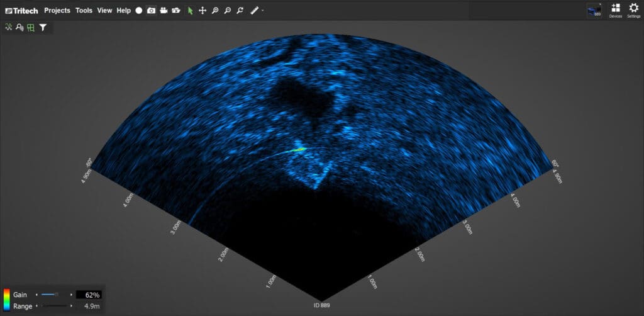Viewport: 644px width, 316px height.
Task: Reset the view zoom
Action: tap(240, 11)
